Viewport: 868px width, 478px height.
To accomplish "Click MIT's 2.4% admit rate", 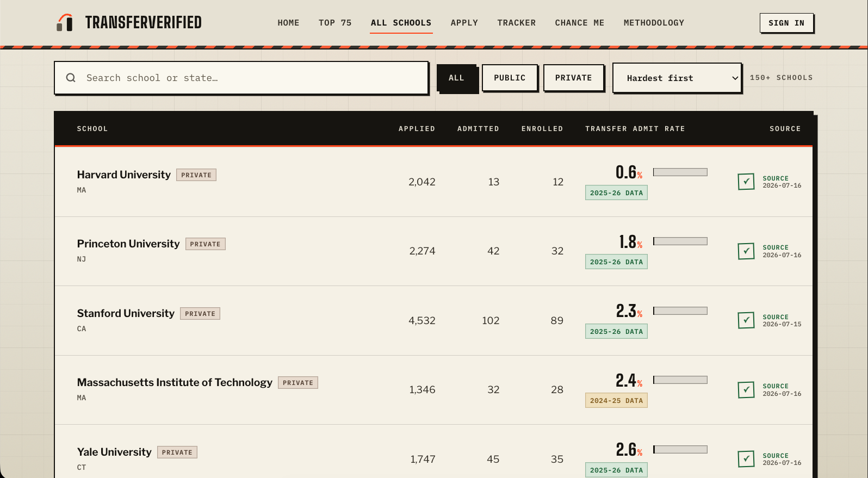I will [629, 380].
